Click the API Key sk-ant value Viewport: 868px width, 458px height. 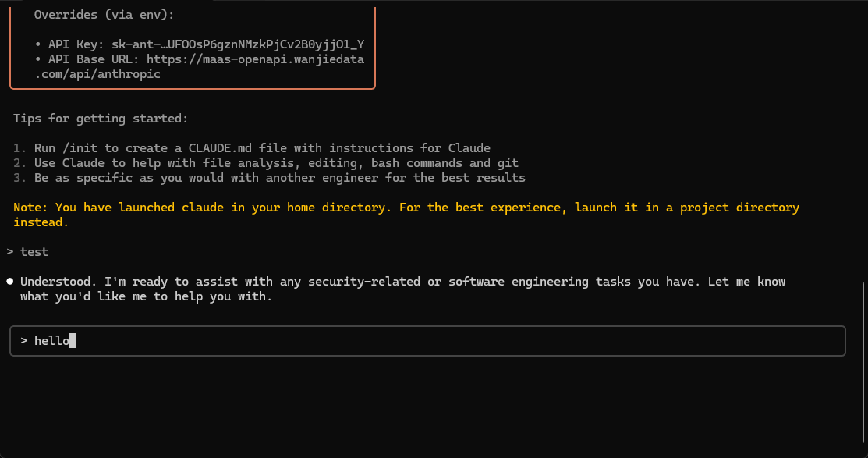click(x=238, y=44)
